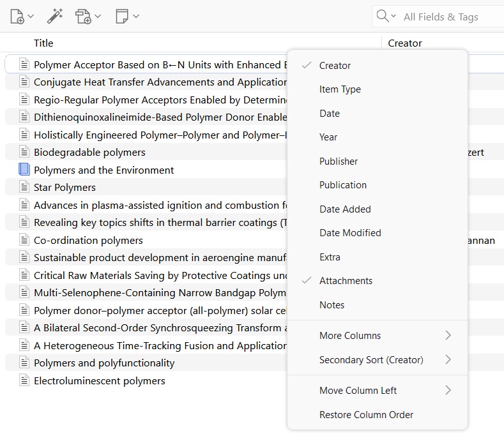Click the All Fields & Tags search field
The height and width of the screenshot is (443, 504).
(447, 17)
